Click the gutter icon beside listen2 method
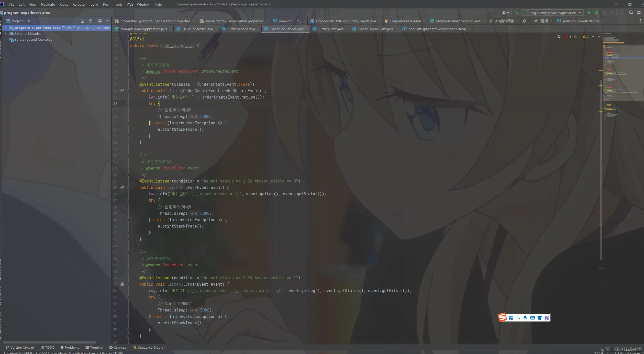The height and width of the screenshot is (354, 644). click(122, 187)
